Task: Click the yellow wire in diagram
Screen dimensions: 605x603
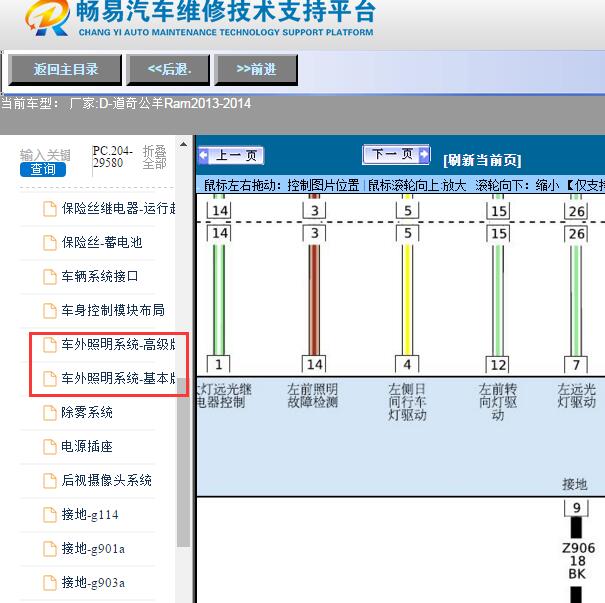Action: click(x=407, y=299)
